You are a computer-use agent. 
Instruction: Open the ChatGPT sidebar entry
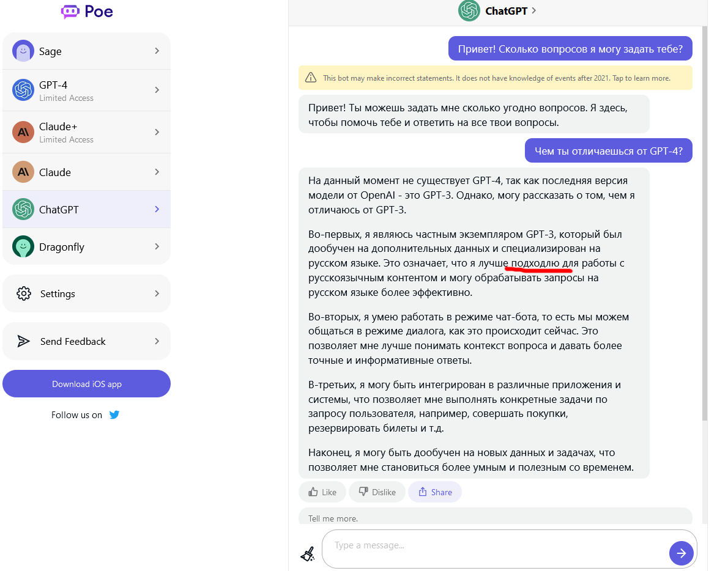point(86,209)
